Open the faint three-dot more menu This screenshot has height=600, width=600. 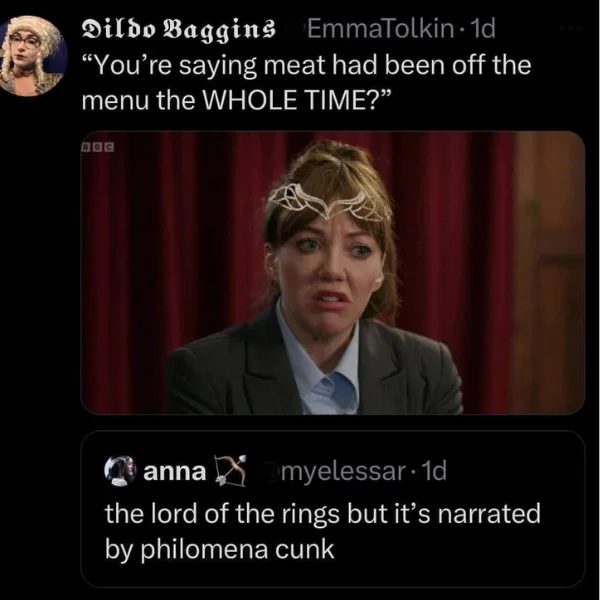tap(570, 28)
